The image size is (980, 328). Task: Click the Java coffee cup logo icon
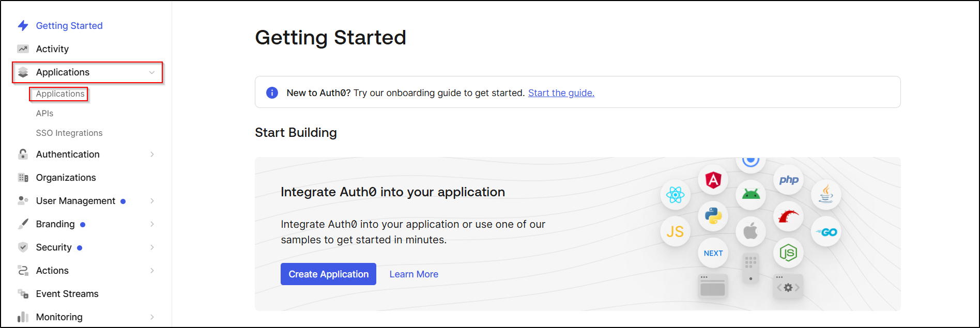(x=826, y=194)
